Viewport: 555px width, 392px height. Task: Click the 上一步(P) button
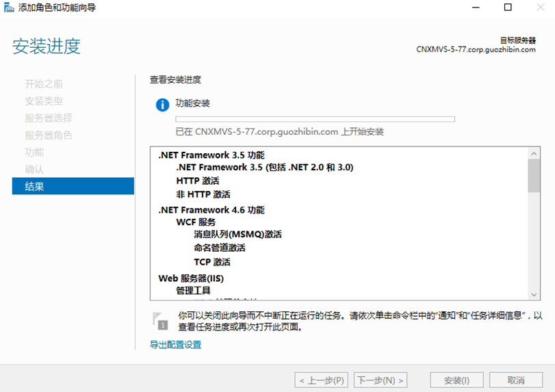click(322, 380)
